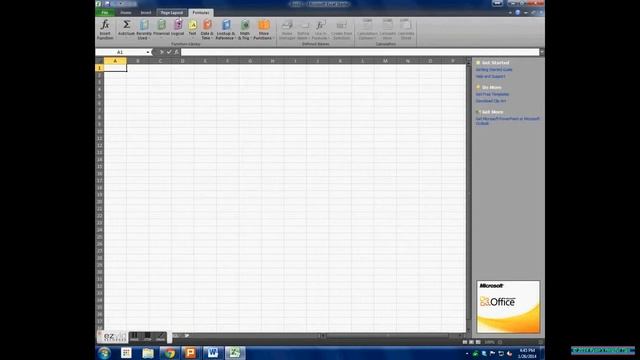This screenshot has height=360, width=640.
Task: Expand the formula bar using its arrow
Action: tap(542, 52)
